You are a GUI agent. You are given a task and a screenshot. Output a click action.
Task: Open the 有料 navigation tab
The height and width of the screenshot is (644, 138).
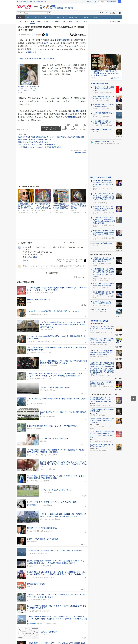pyautogui.click(x=95, y=17)
